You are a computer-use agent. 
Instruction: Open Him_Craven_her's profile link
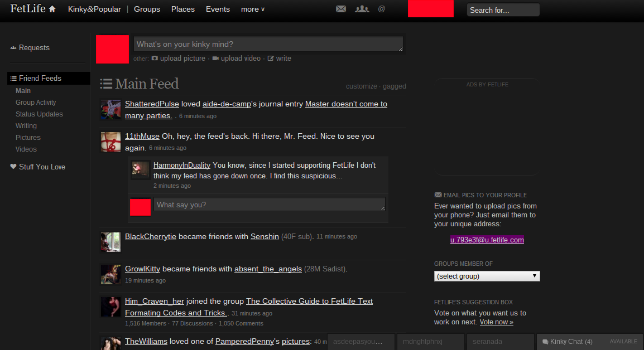click(x=155, y=301)
